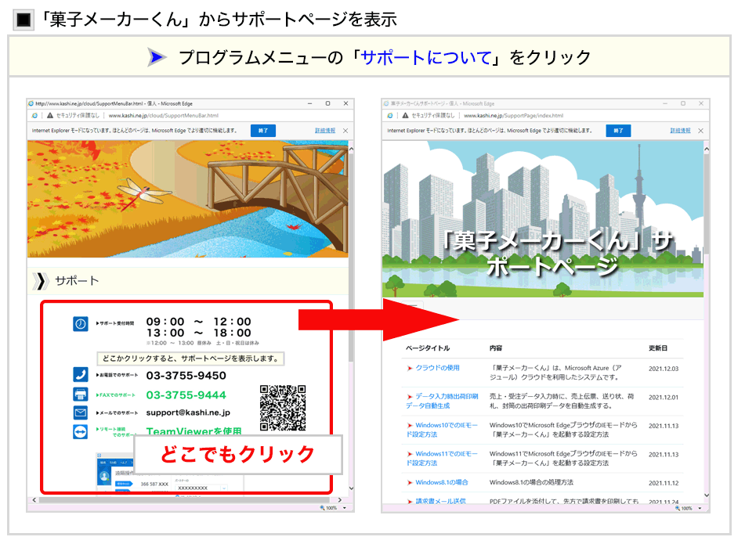
Task: Click the down arrow of the right window's scrollbar
Action: 707,495
